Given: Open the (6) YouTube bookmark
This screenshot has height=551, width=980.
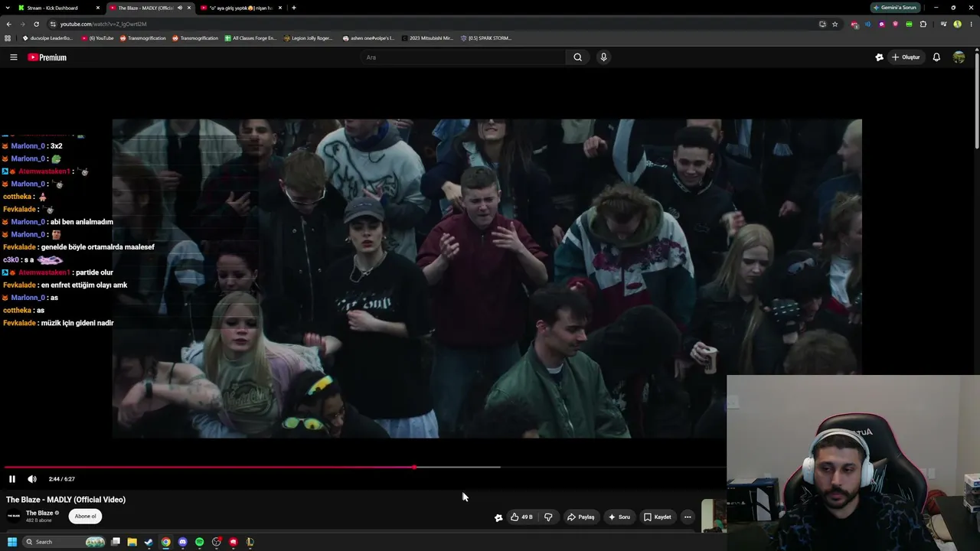Looking at the screenshot, I should 97,38.
